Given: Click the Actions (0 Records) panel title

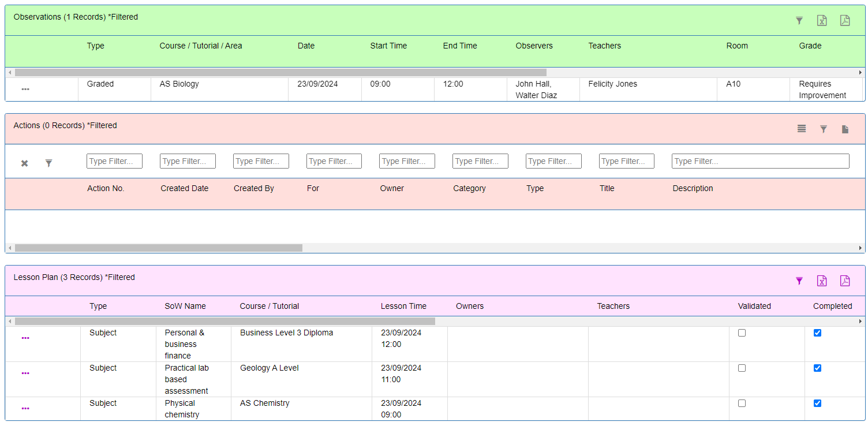Looking at the screenshot, I should point(65,125).
